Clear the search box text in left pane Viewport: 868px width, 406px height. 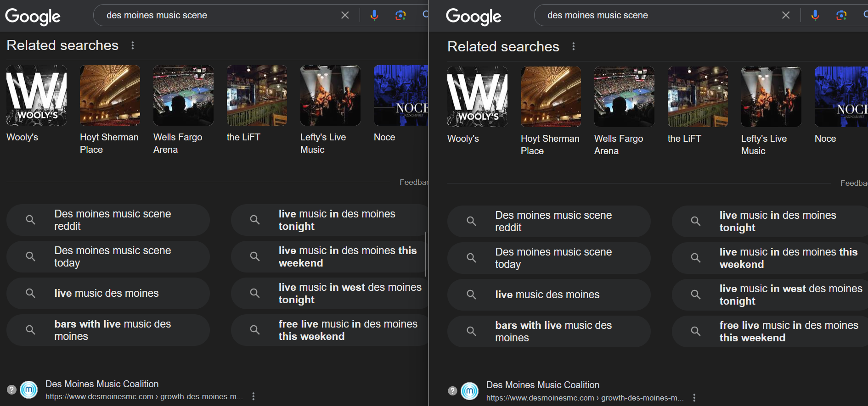(x=345, y=15)
